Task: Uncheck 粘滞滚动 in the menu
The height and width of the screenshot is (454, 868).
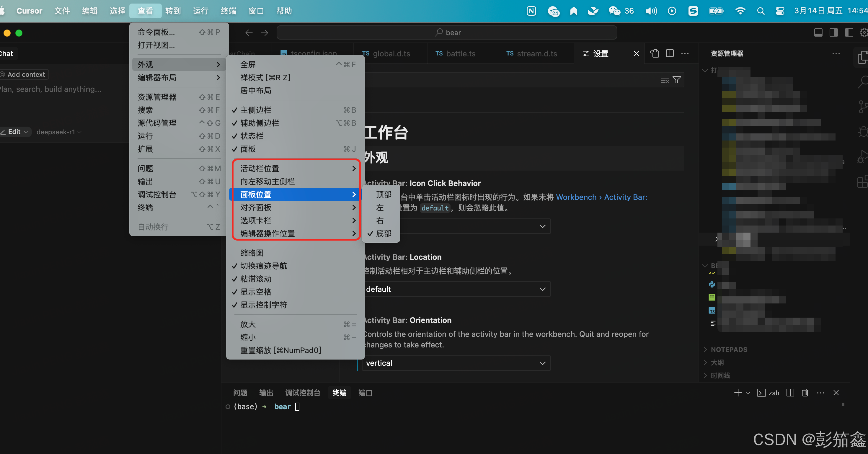Action: coord(255,279)
